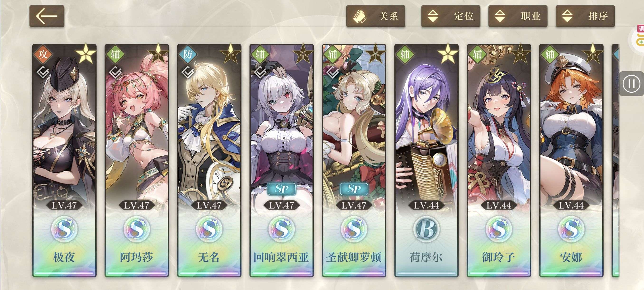Click the S rank emblem on 阿玛莎's card
The height and width of the screenshot is (290, 644).
tap(137, 229)
